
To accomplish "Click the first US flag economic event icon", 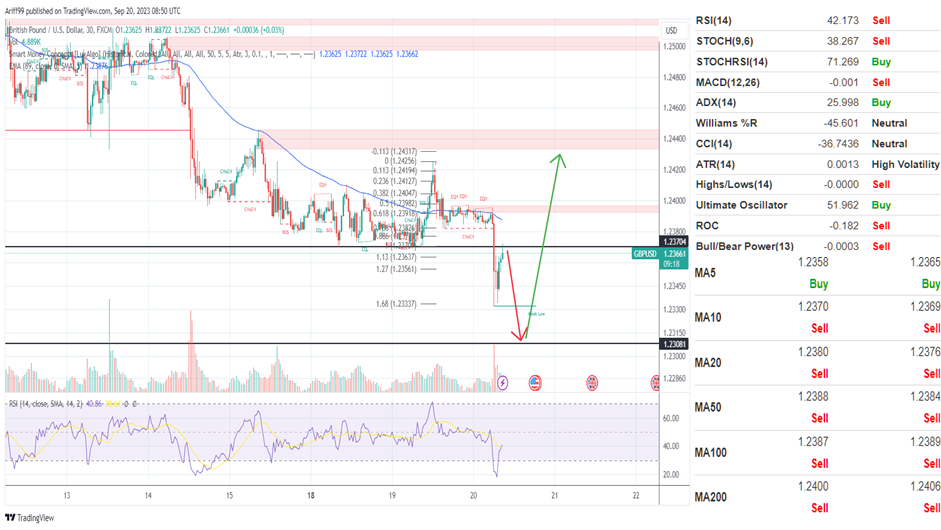I will click(x=534, y=382).
